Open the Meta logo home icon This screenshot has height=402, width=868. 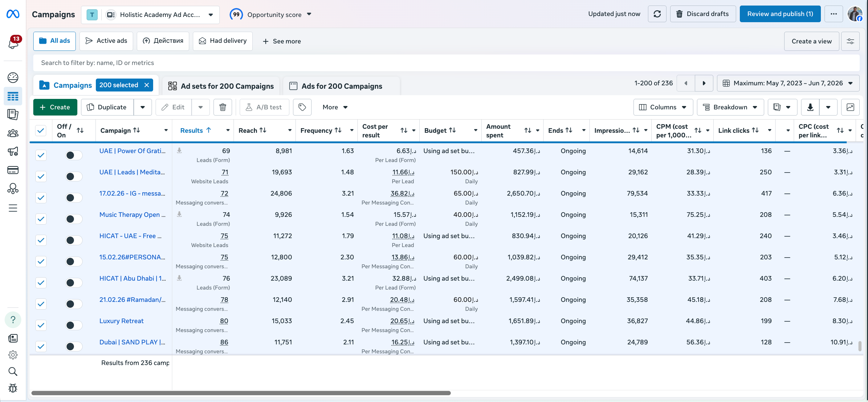coord(13,14)
